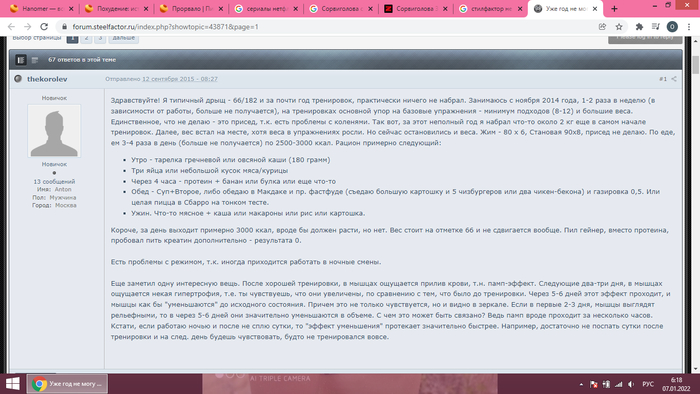The image size is (700, 394).
Task: Click the share icon on post #1
Action: click(674, 79)
